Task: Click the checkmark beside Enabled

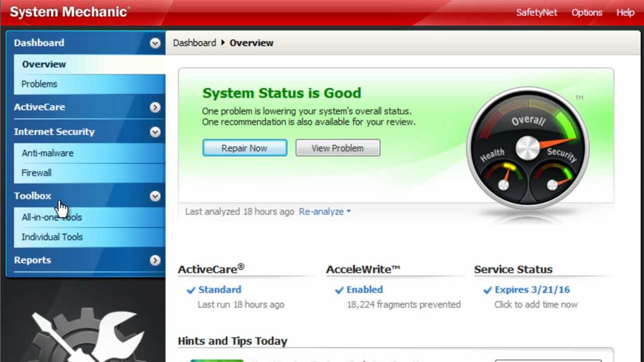Action: click(340, 290)
